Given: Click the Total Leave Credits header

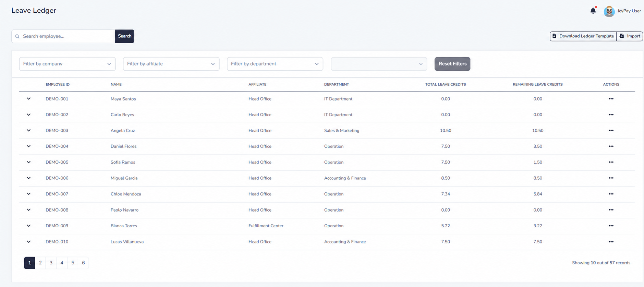Looking at the screenshot, I should [x=446, y=84].
